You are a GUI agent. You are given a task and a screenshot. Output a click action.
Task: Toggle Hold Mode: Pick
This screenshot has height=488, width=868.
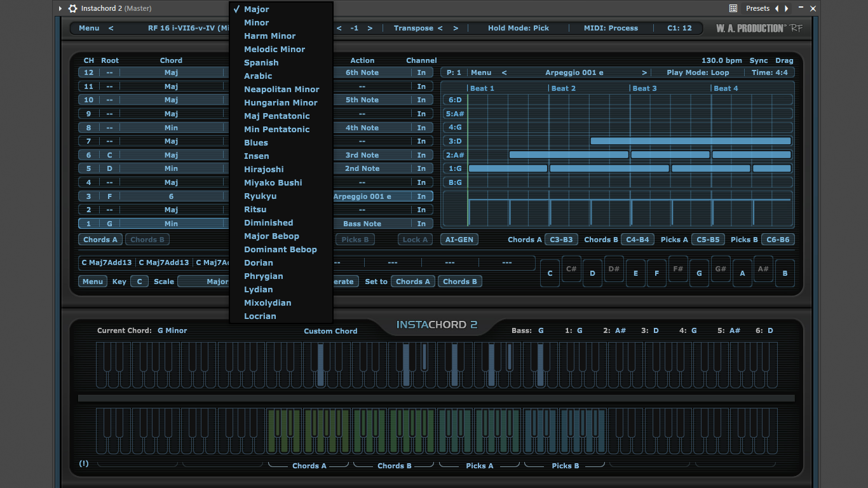pos(519,28)
